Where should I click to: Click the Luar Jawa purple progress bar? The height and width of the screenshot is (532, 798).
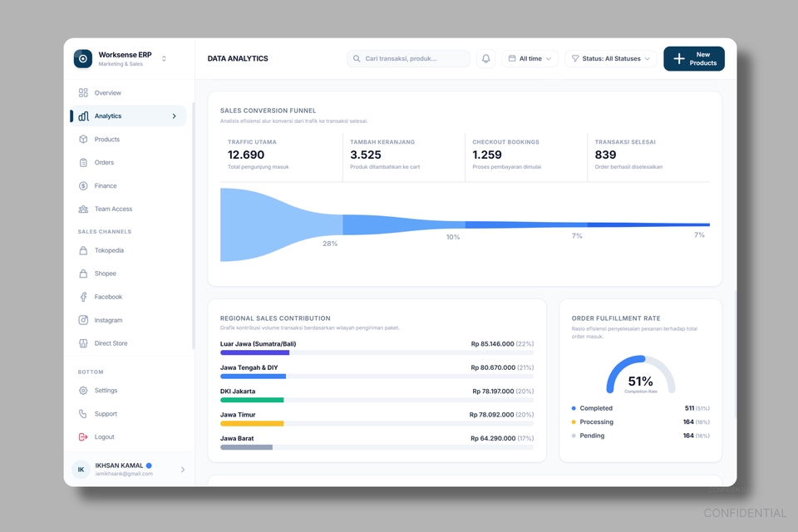click(254, 352)
